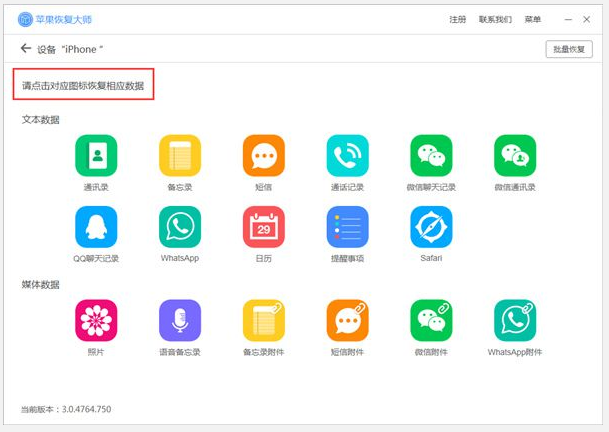609x432 pixels.
Task: Click the back arrow next to 设备
Action: pos(26,49)
